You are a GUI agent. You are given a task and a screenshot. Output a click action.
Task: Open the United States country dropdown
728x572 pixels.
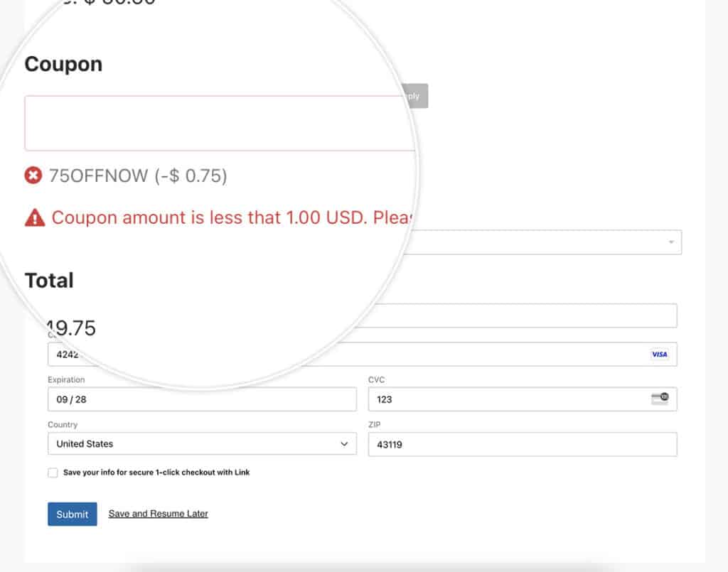coord(202,443)
